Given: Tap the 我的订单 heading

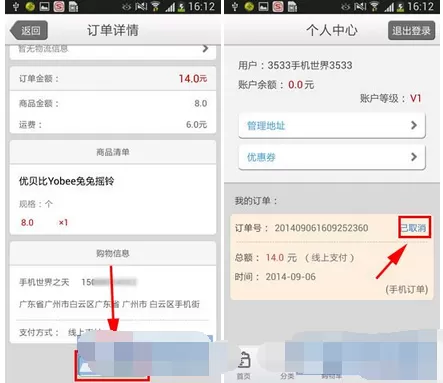Looking at the screenshot, I should [256, 201].
